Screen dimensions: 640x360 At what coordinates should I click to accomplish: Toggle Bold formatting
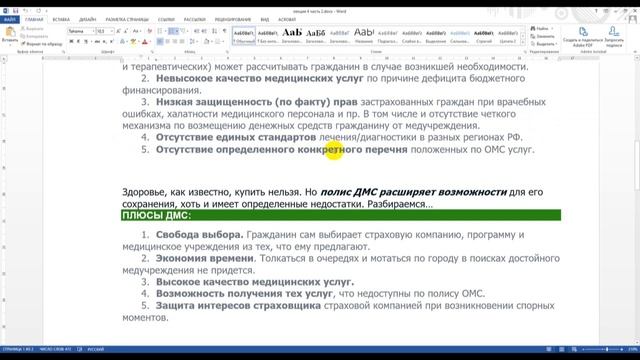(x=71, y=42)
